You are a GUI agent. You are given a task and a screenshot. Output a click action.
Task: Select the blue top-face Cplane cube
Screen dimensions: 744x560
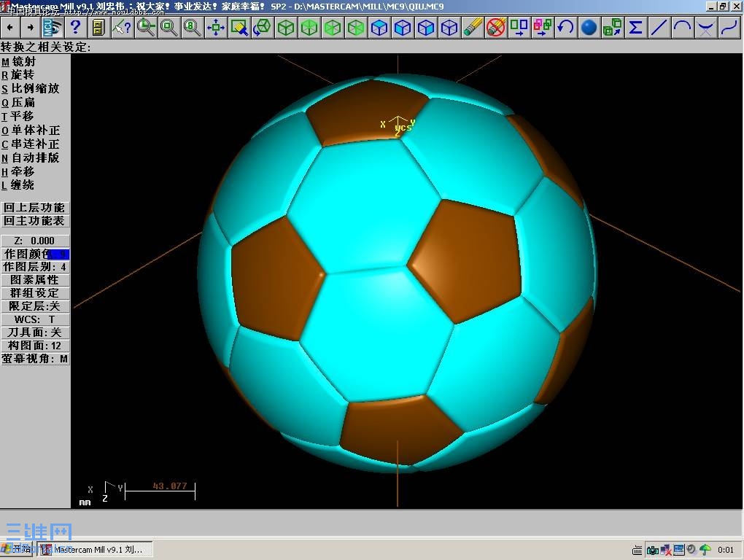(379, 28)
